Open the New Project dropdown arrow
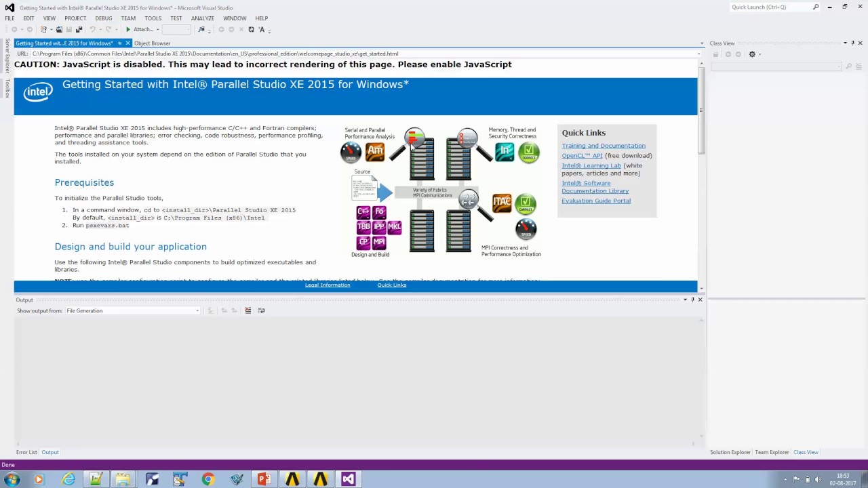Image resolution: width=868 pixels, height=488 pixels. (x=51, y=29)
